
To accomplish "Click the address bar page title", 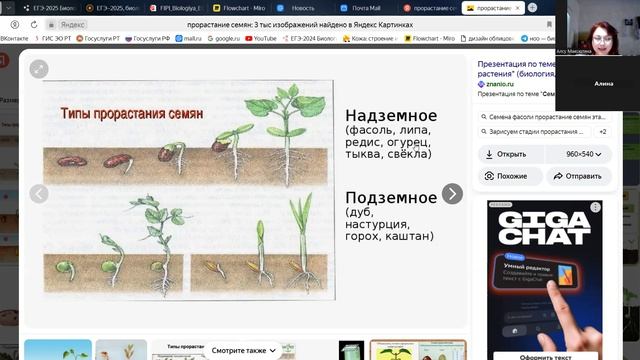I will point(300,25).
